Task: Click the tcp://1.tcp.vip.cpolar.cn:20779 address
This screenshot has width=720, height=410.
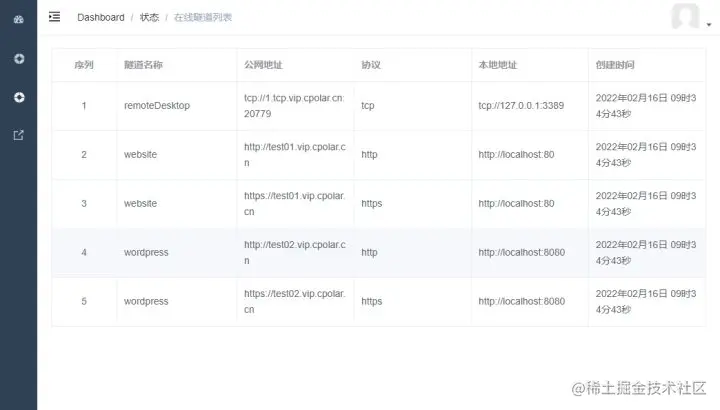Action: pyautogui.click(x=294, y=106)
